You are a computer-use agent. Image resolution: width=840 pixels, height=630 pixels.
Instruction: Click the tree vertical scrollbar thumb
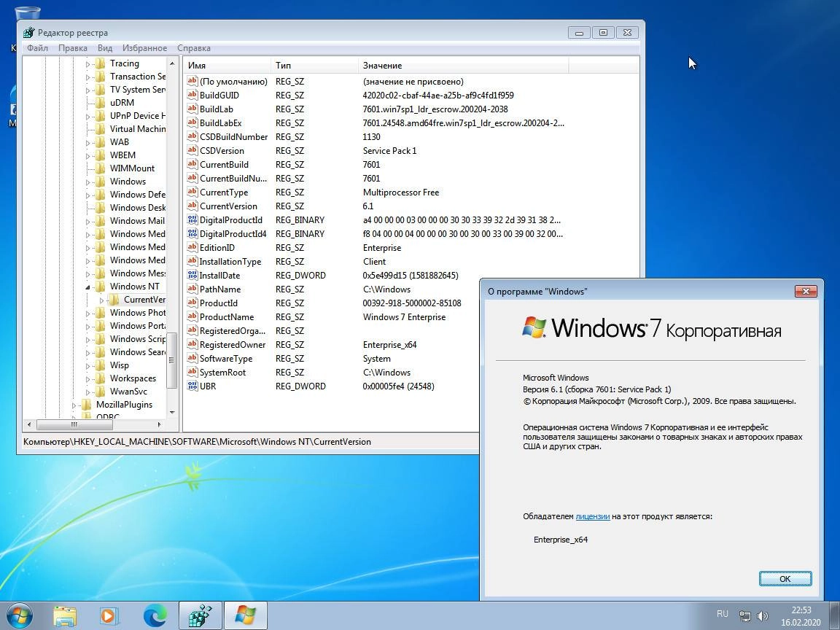coord(172,360)
